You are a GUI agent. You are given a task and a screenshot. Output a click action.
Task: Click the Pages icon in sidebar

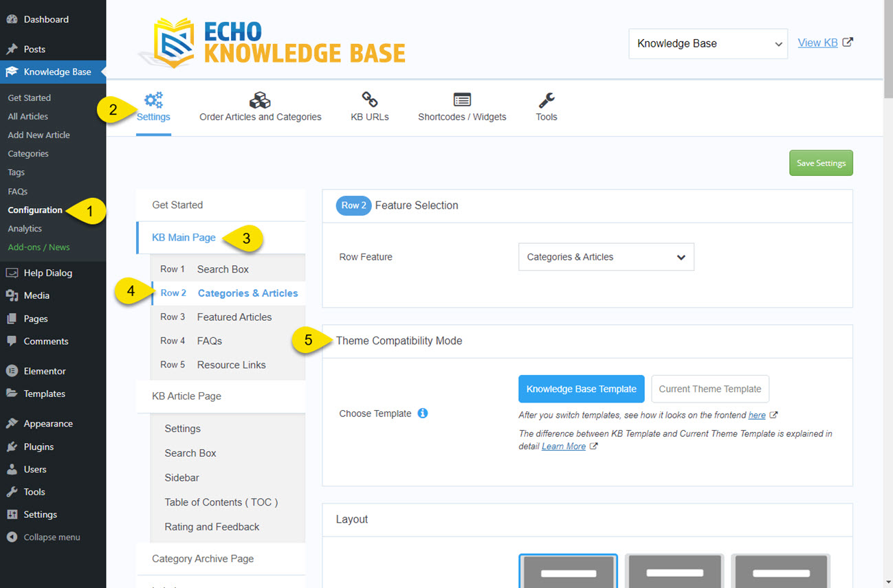tap(12, 319)
